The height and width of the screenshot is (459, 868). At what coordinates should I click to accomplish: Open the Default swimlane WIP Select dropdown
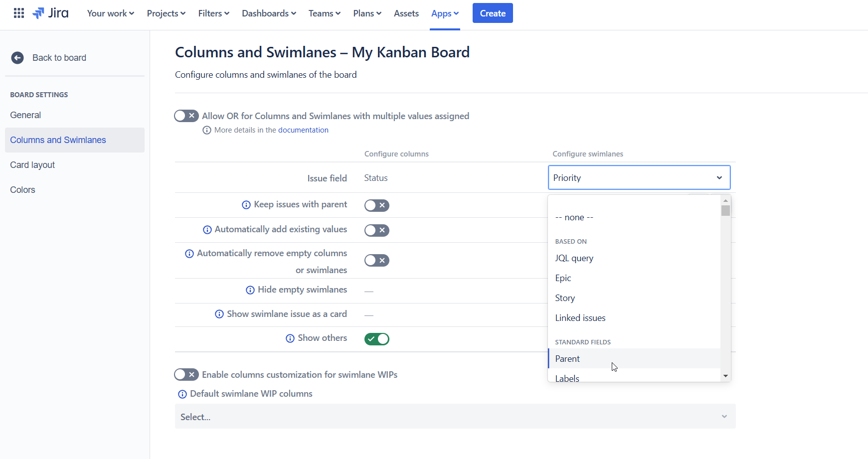tap(454, 417)
